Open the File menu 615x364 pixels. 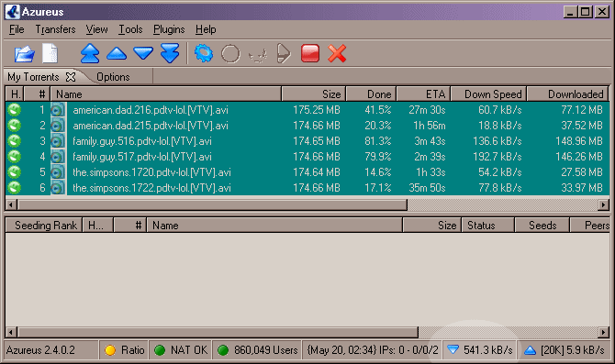(17, 29)
